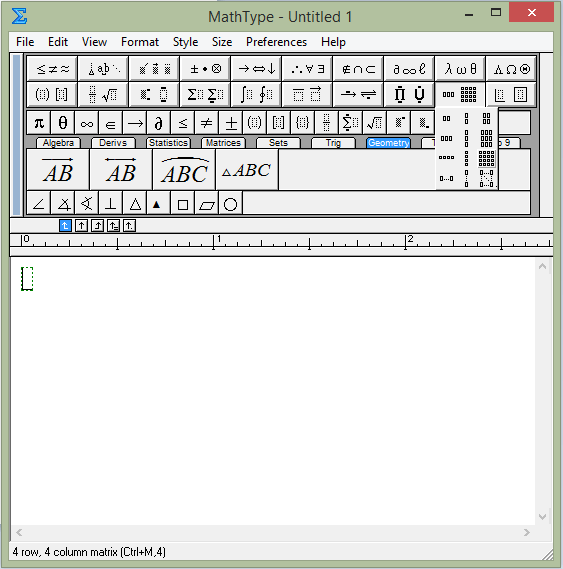
Task: Open the fence templates palette
Action: click(x=52, y=94)
